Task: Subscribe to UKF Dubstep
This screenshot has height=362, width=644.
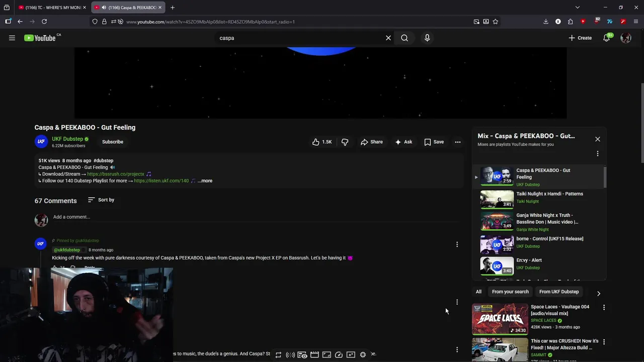Action: pyautogui.click(x=113, y=142)
